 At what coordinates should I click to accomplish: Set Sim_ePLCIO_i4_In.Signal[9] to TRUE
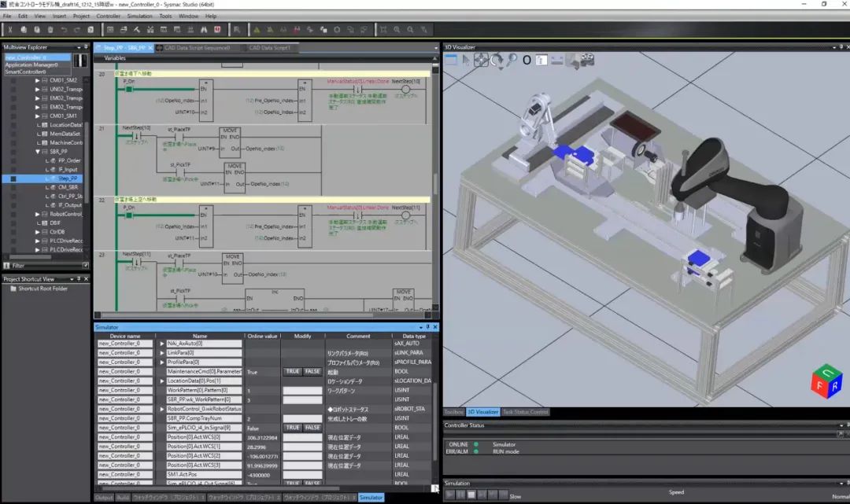[292, 428]
